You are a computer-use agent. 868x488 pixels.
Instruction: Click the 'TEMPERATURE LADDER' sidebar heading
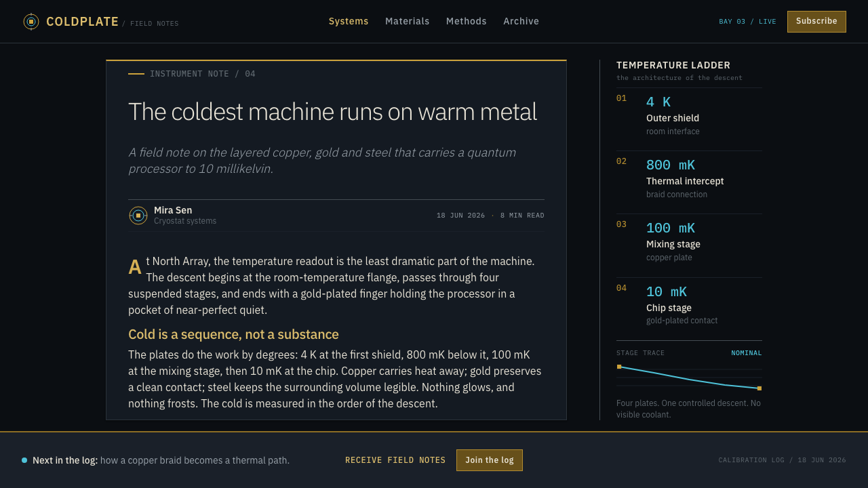[673, 65]
